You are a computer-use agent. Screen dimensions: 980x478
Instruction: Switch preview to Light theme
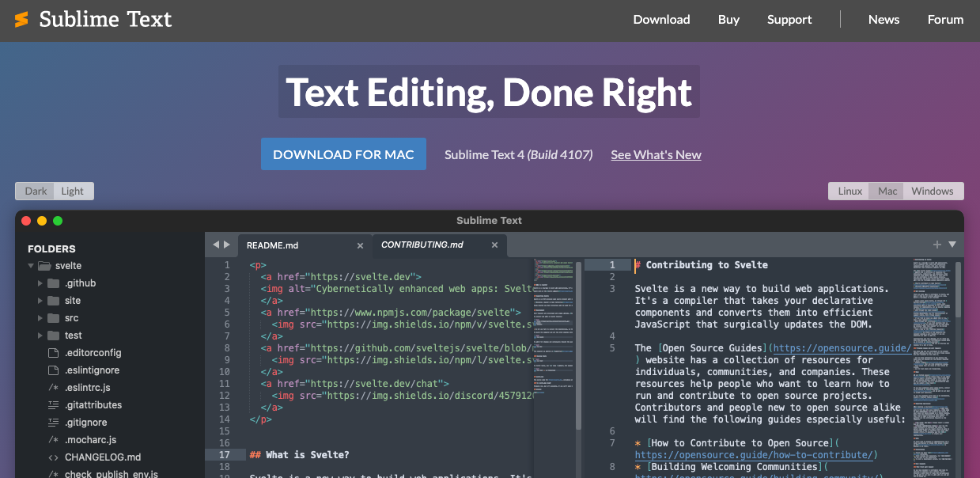(73, 191)
